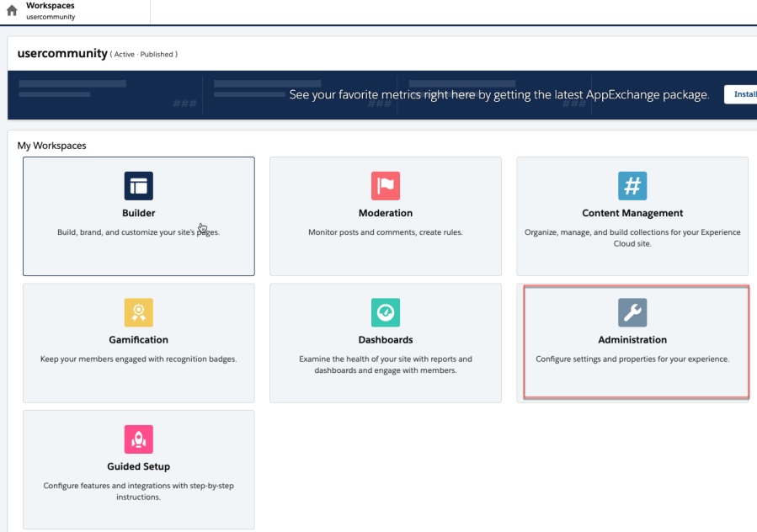Click the usercommunity site heading
Screen dimensions: 757x532
point(62,54)
